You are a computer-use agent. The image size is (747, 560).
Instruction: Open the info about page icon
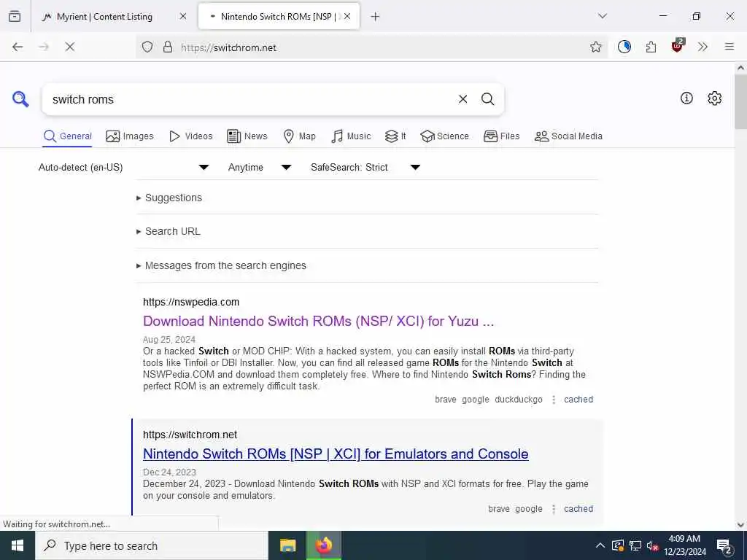[686, 98]
